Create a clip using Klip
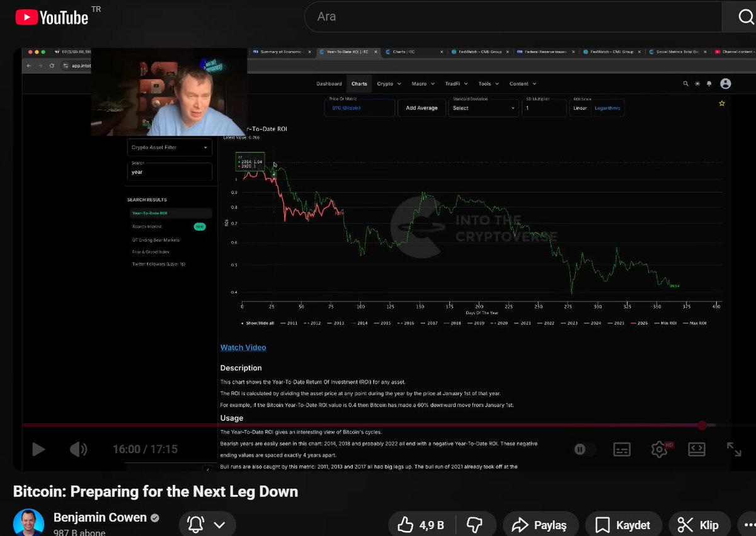Image resolution: width=756 pixels, height=536 pixels. coord(698,525)
